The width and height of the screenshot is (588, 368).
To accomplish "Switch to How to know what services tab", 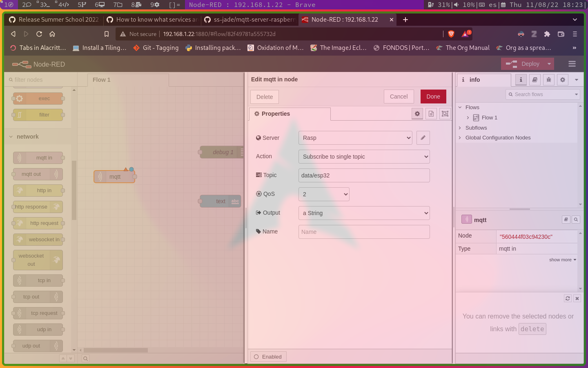I will coord(152,20).
